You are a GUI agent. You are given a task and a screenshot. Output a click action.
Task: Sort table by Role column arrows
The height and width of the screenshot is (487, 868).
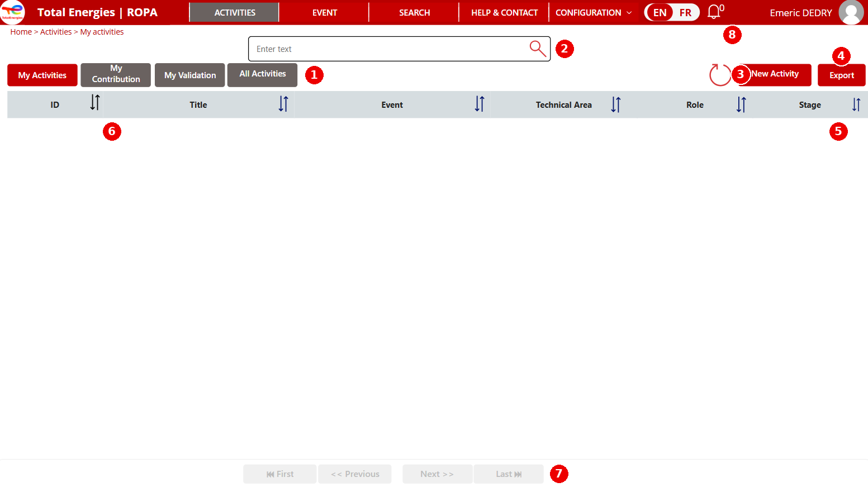tap(741, 104)
